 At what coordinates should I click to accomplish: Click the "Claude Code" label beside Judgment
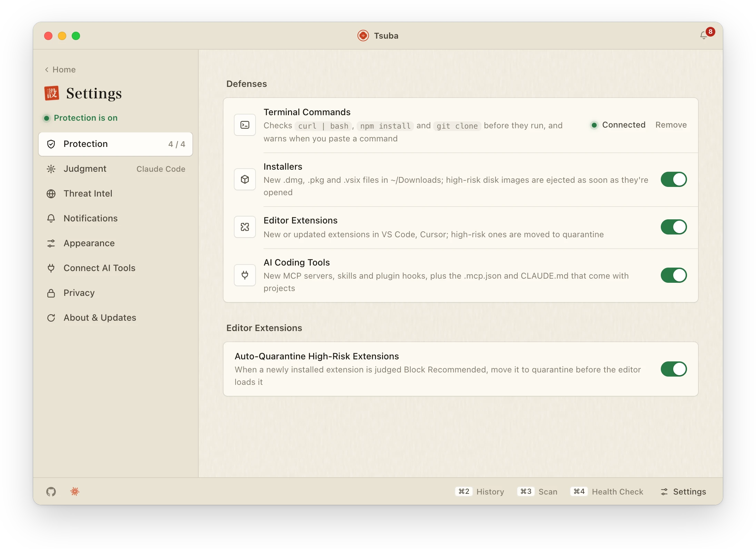pyautogui.click(x=161, y=169)
